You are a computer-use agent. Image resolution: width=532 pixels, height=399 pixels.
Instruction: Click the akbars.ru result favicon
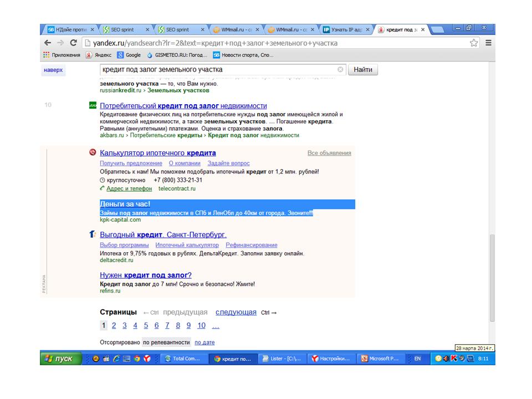point(93,105)
